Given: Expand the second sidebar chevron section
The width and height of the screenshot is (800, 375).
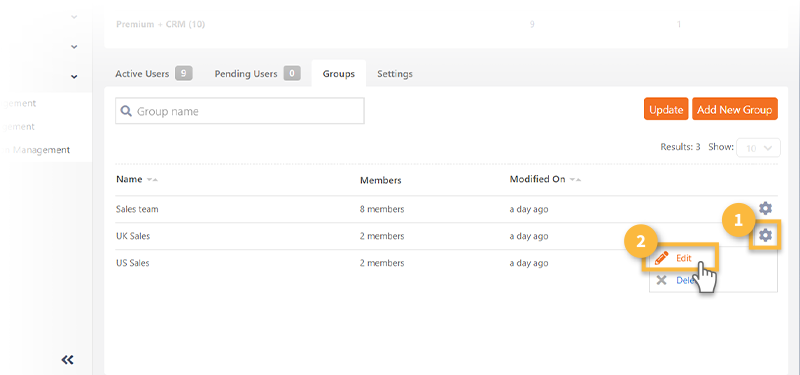Looking at the screenshot, I should point(74,47).
